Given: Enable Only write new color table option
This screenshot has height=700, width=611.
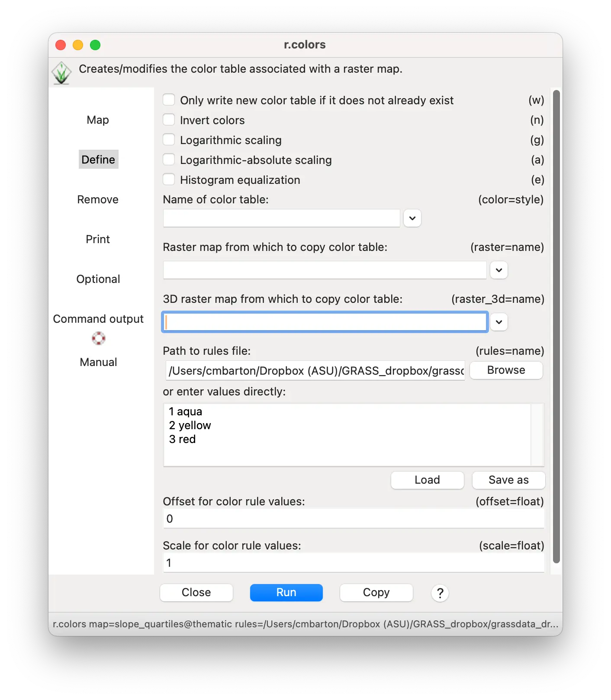Looking at the screenshot, I should 169,100.
